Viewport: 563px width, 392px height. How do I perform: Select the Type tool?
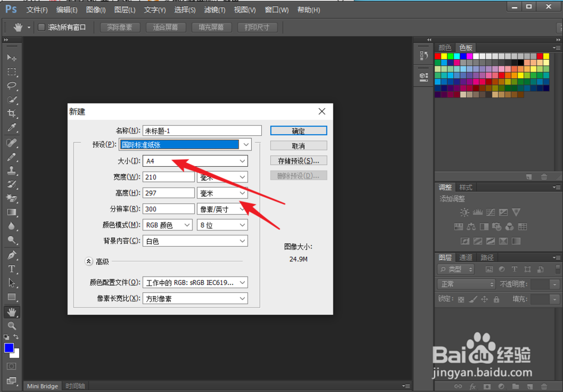[x=11, y=269]
